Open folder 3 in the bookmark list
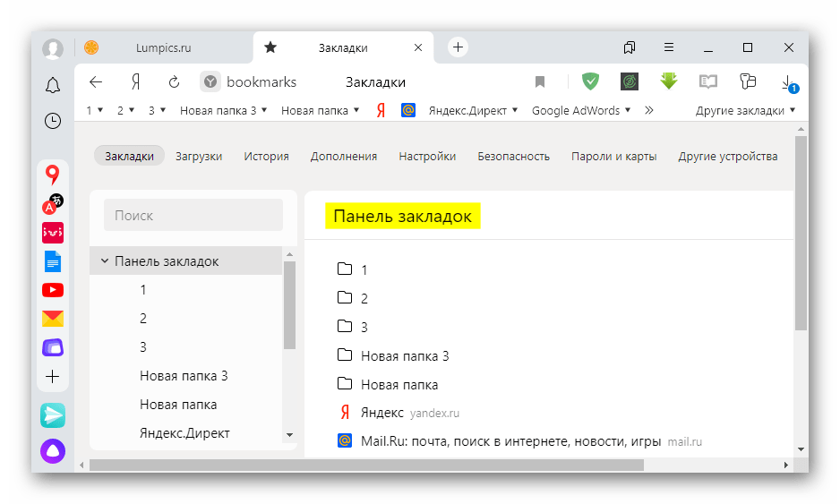Screen dimensions: 840x504 pos(352,327)
